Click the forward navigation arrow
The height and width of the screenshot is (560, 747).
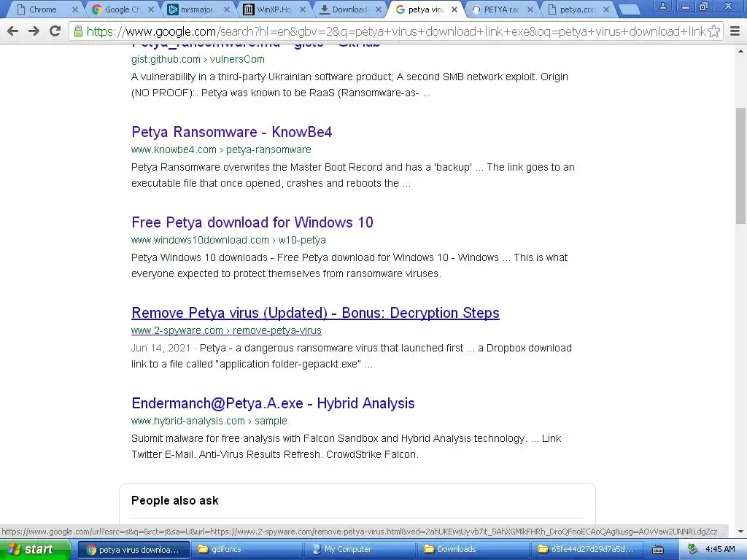[x=34, y=31]
